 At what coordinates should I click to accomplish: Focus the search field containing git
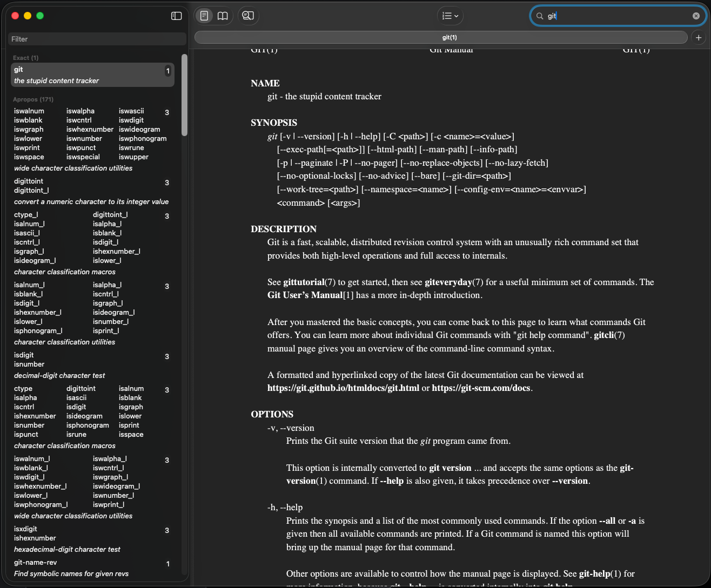[x=618, y=16]
